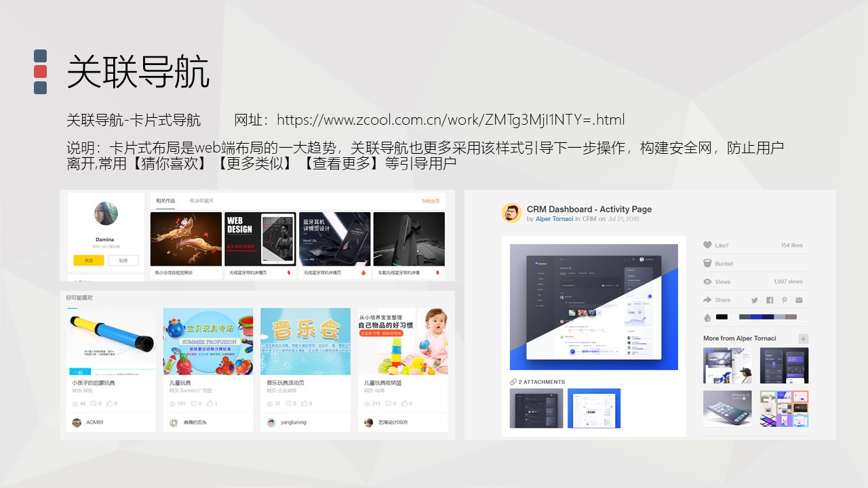Click plus button beside More from Alper Tornaci
This screenshot has width=868, height=488.
coord(803,339)
